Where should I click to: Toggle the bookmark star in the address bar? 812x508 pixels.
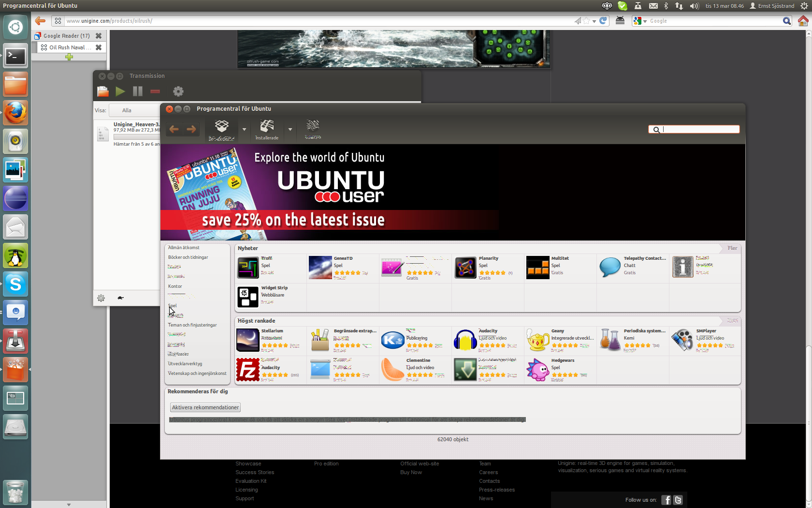click(586, 21)
